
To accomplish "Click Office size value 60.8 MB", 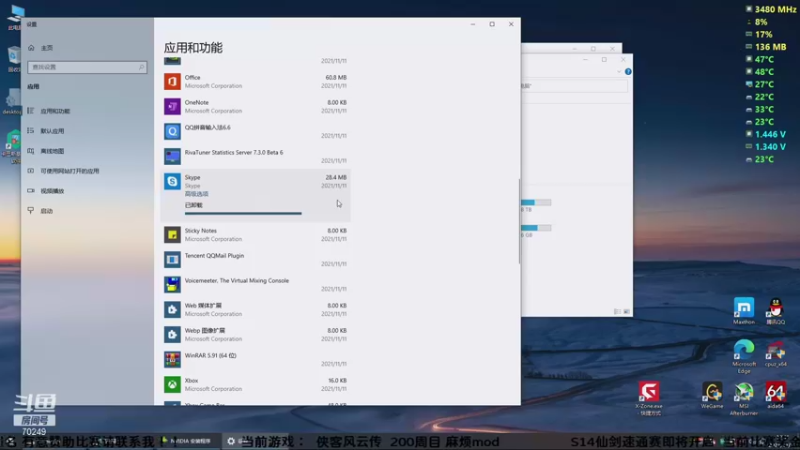I will coord(336,78).
